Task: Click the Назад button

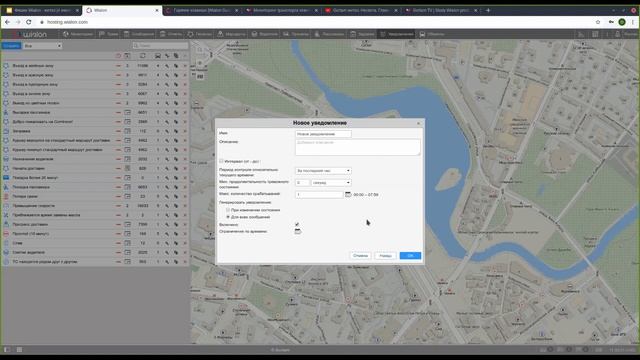Action: coord(385,256)
